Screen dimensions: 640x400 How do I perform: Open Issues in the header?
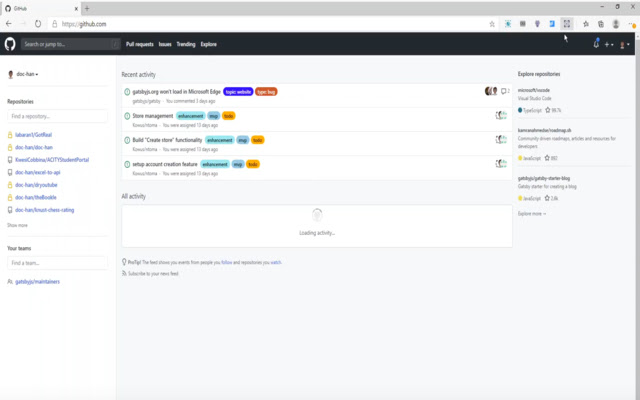click(165, 44)
